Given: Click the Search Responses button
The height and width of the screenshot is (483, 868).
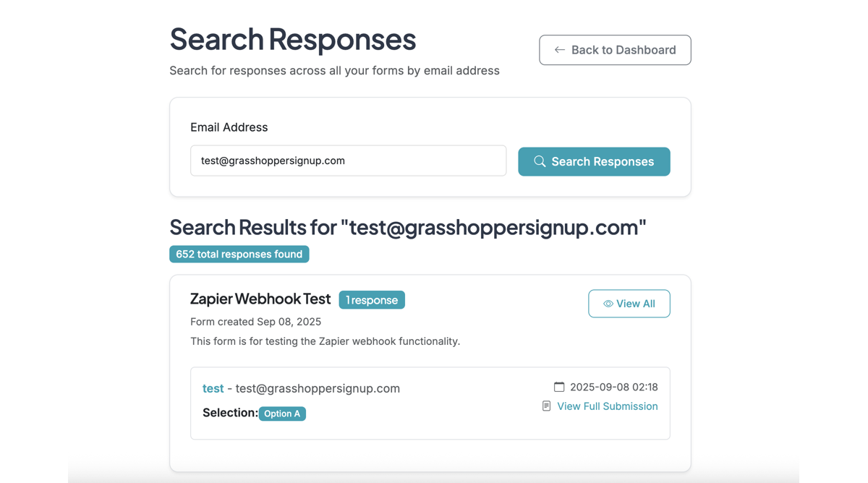Looking at the screenshot, I should click(x=594, y=161).
